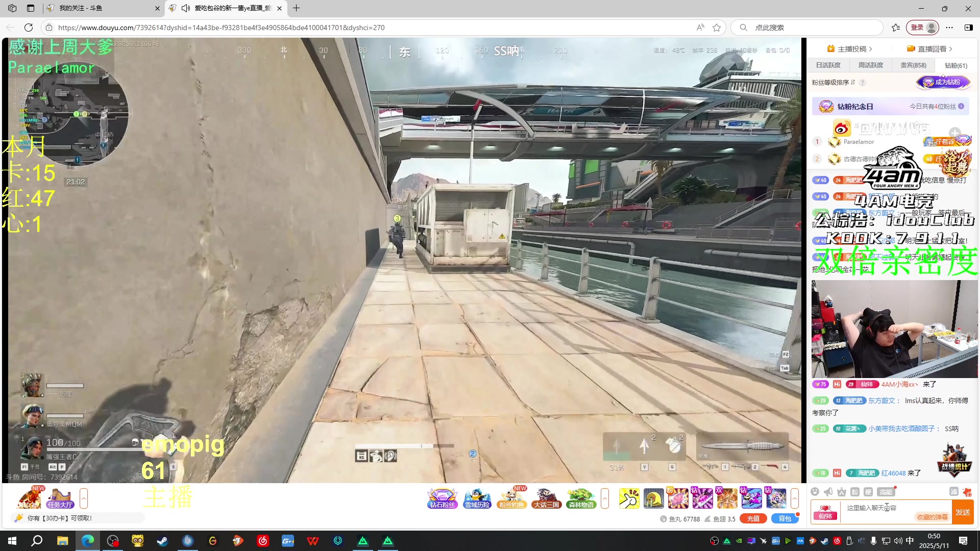Open the 滤 chat filter icon
The image size is (980, 551).
coord(953,492)
